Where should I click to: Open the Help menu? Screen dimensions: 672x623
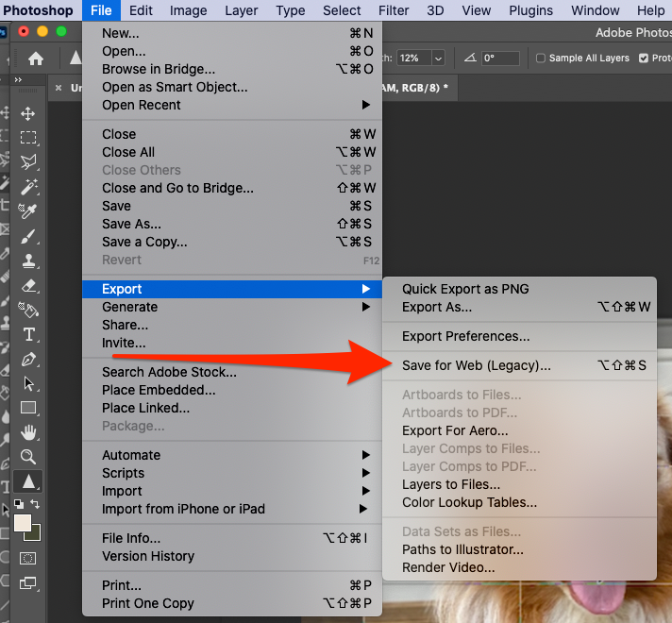click(650, 10)
